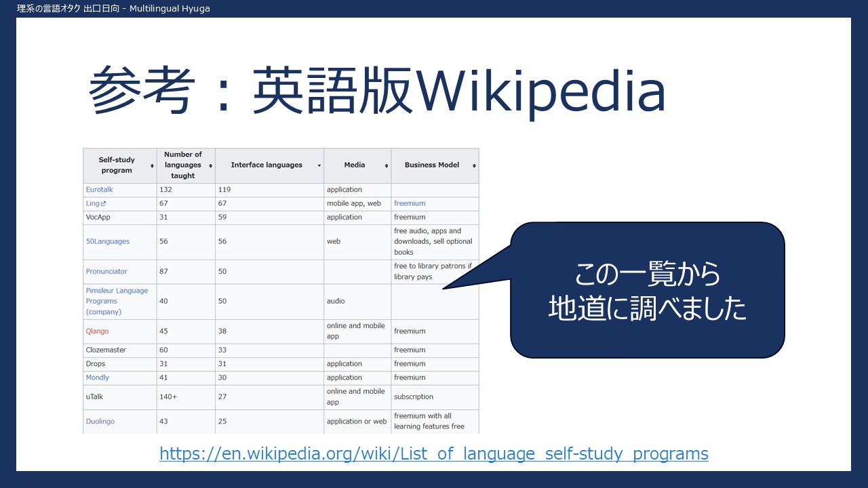Open the Eurotalk link in table

[99, 190]
